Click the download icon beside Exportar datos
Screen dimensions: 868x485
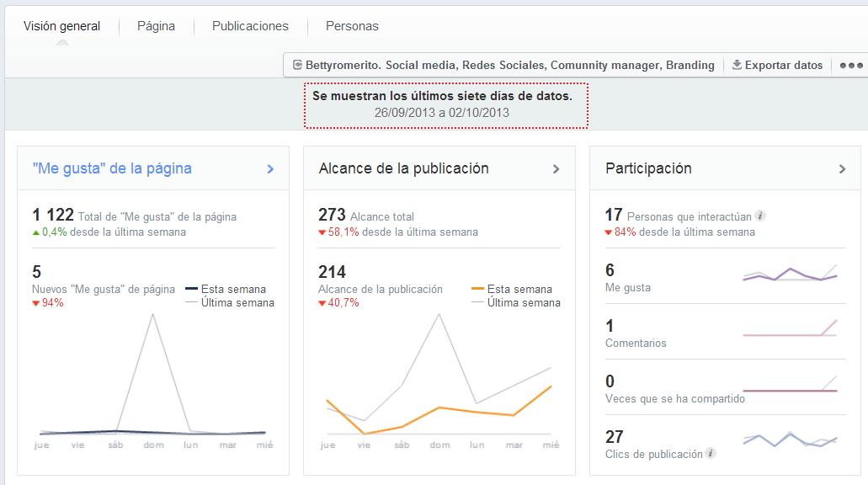click(737, 65)
